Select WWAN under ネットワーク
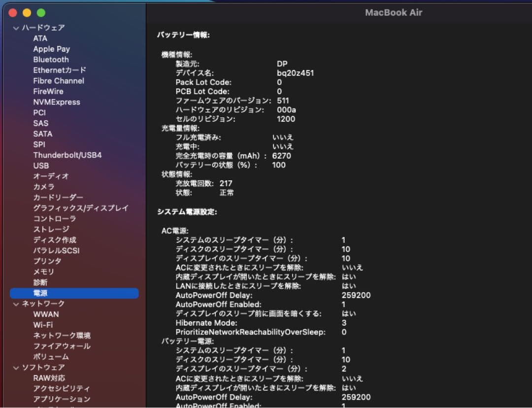This screenshot has height=408, width=532. click(46, 314)
